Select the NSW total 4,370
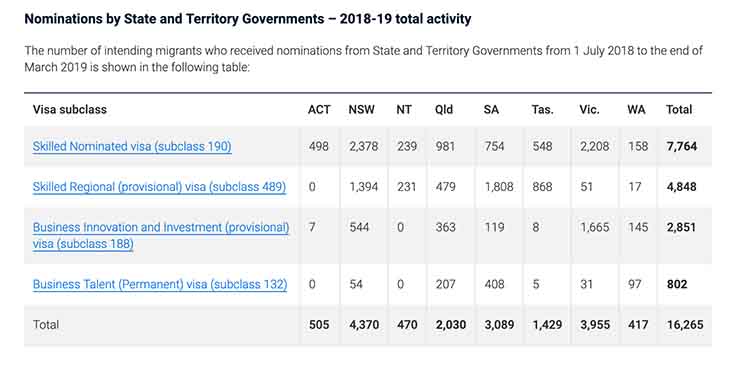This screenshot has height=367, width=750. point(364,325)
